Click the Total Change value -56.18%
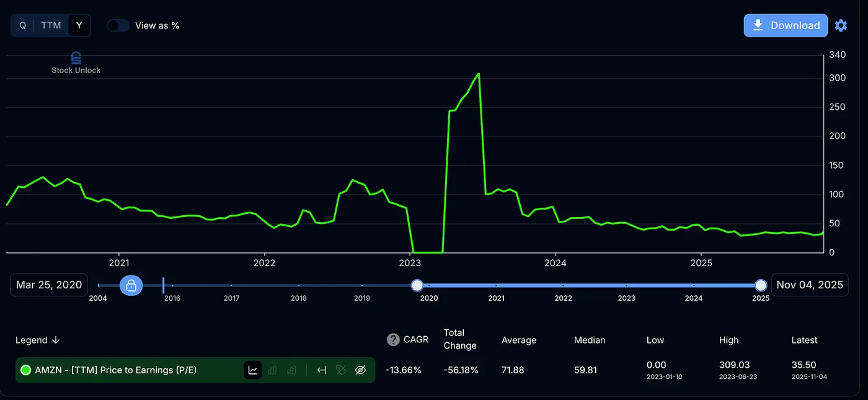 pyautogui.click(x=461, y=370)
